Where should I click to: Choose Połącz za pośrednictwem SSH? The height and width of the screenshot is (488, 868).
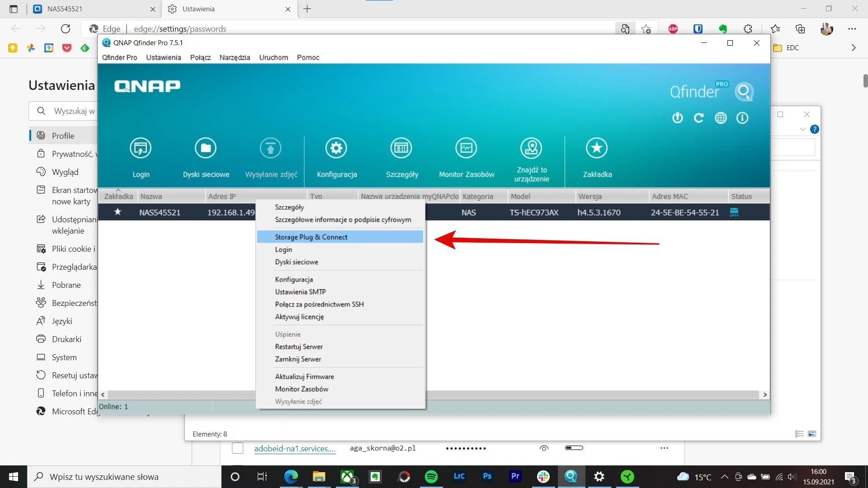[340, 305]
